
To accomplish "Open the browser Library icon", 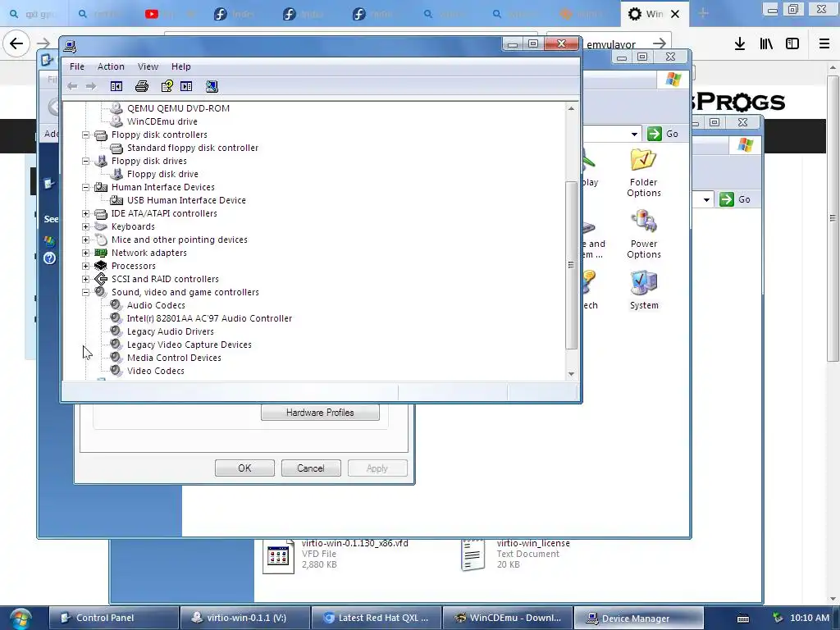I will point(766,44).
